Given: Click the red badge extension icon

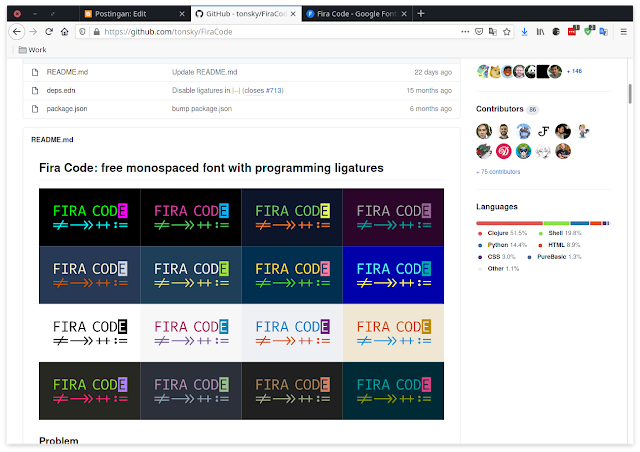Looking at the screenshot, I should coord(573,31).
